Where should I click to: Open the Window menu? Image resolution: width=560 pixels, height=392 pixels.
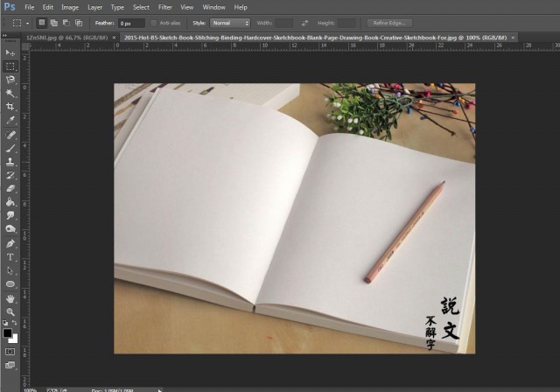[x=213, y=7]
